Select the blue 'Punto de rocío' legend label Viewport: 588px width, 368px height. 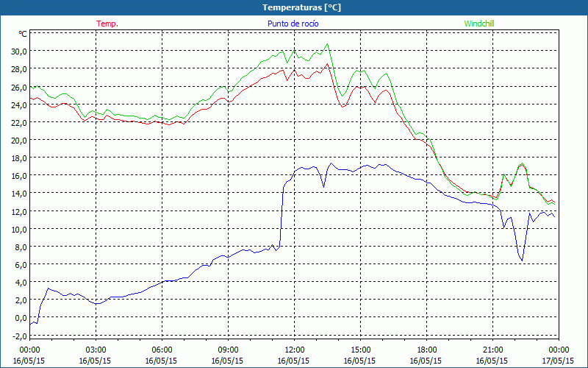(293, 24)
